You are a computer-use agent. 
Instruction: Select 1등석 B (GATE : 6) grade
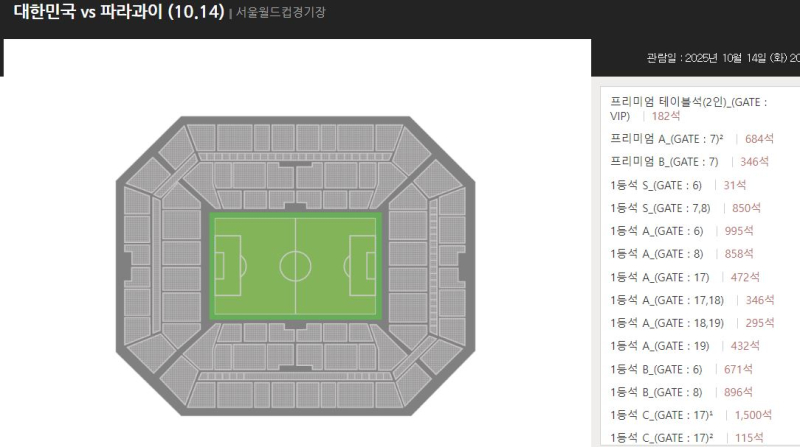tap(656, 369)
